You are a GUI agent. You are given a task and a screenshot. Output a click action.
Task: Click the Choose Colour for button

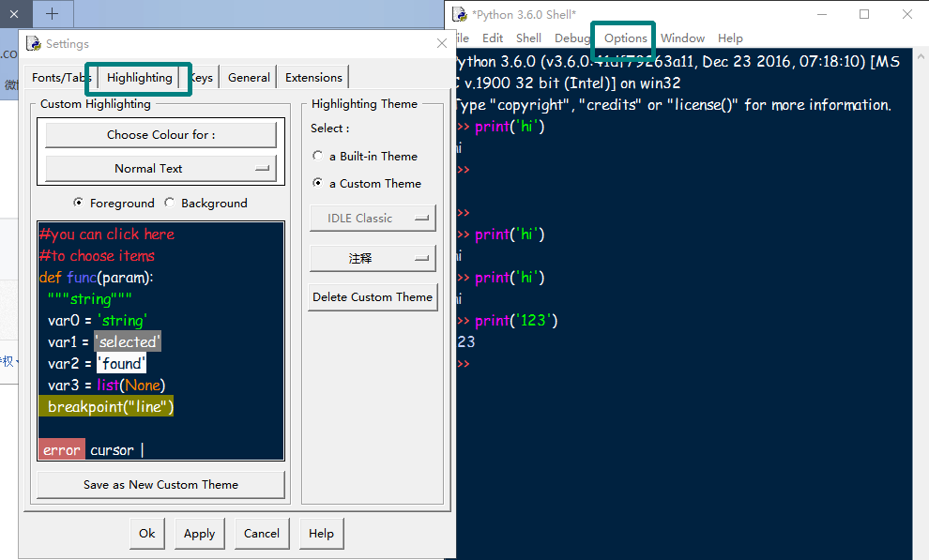click(x=160, y=134)
